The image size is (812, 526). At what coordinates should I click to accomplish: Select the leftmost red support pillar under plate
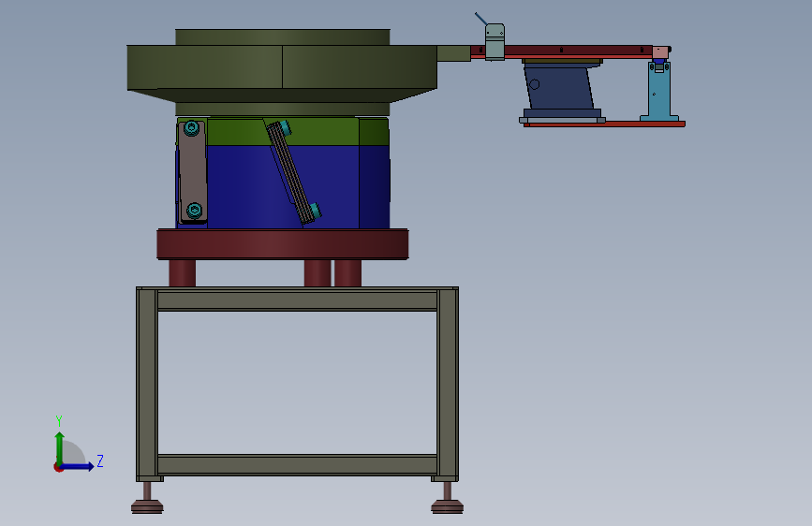point(183,273)
